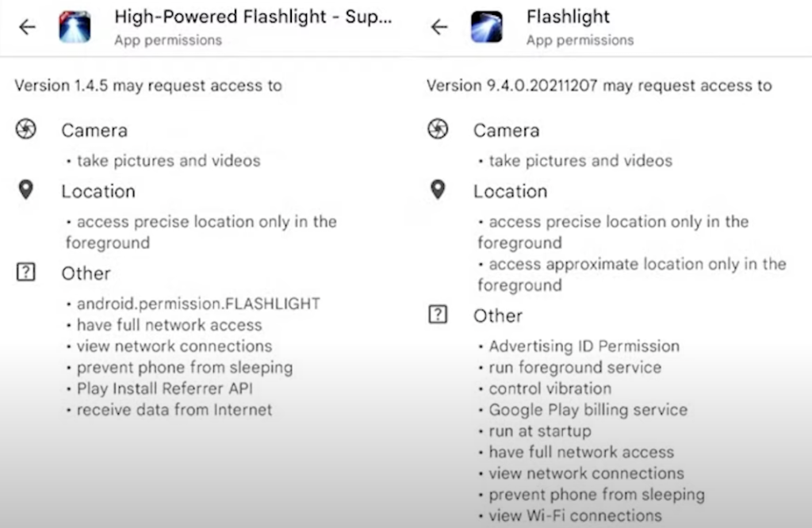The height and width of the screenshot is (528, 812).
Task: Click access approximate location permission text
Action: tap(632, 274)
